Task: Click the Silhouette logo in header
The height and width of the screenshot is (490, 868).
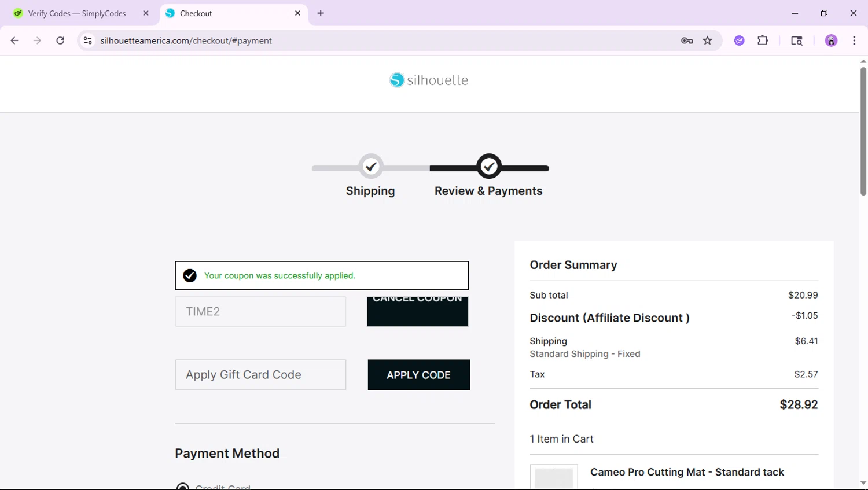Action: (x=429, y=80)
